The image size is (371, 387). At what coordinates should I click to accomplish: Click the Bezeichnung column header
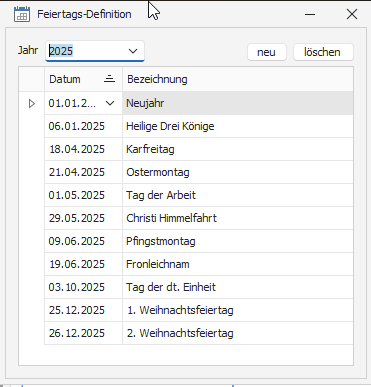click(x=238, y=79)
